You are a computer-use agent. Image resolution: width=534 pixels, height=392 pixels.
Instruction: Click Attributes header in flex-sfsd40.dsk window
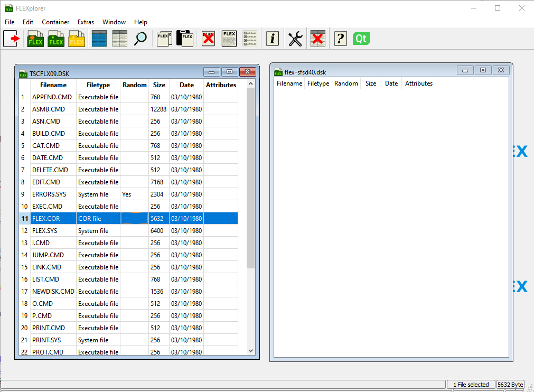[418, 83]
